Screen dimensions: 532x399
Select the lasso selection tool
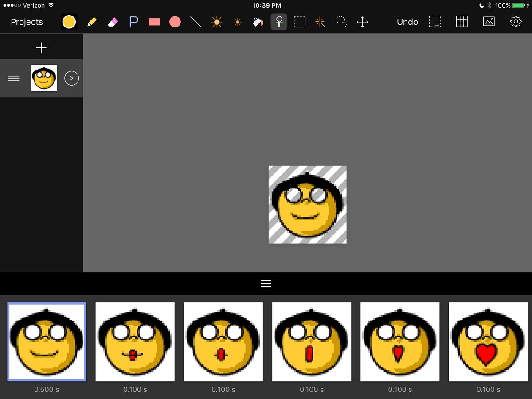coord(341,21)
